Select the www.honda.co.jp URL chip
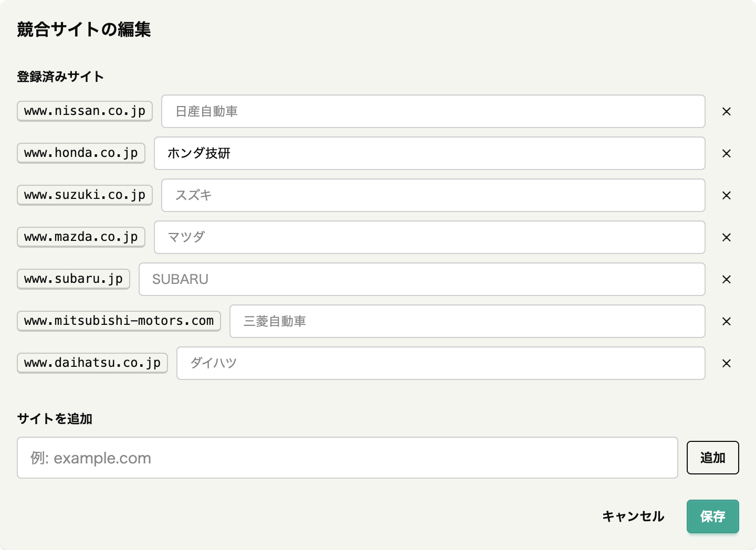The width and height of the screenshot is (756, 550). (x=81, y=153)
